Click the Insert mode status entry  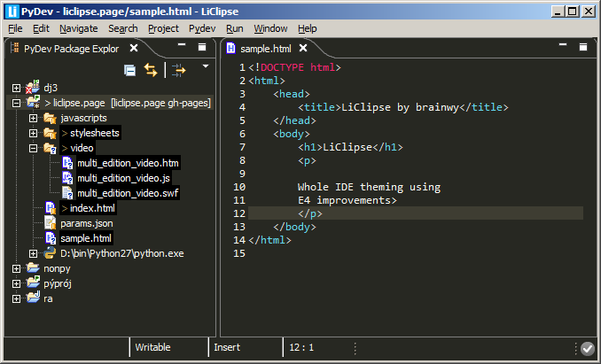pos(227,347)
